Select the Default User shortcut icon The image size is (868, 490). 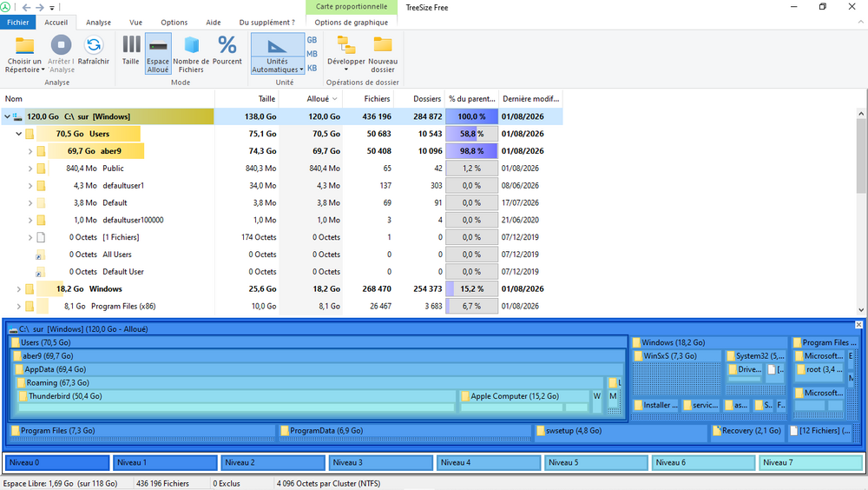(x=40, y=272)
